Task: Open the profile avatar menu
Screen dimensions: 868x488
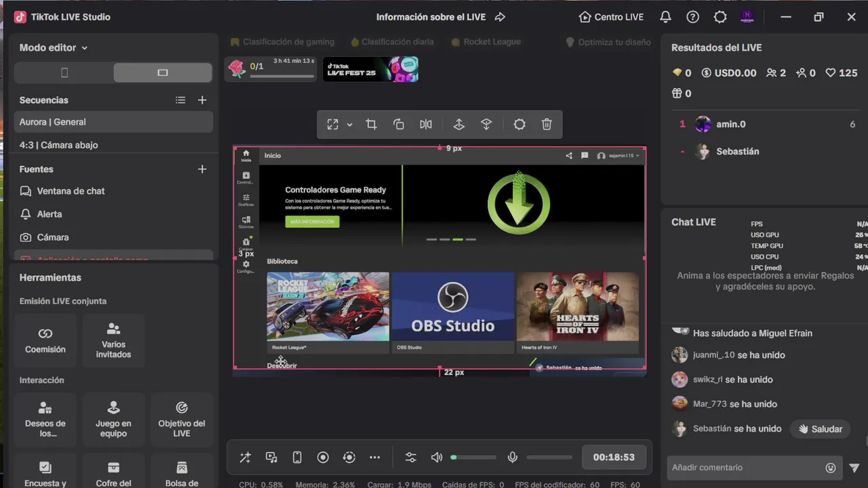Action: [747, 17]
